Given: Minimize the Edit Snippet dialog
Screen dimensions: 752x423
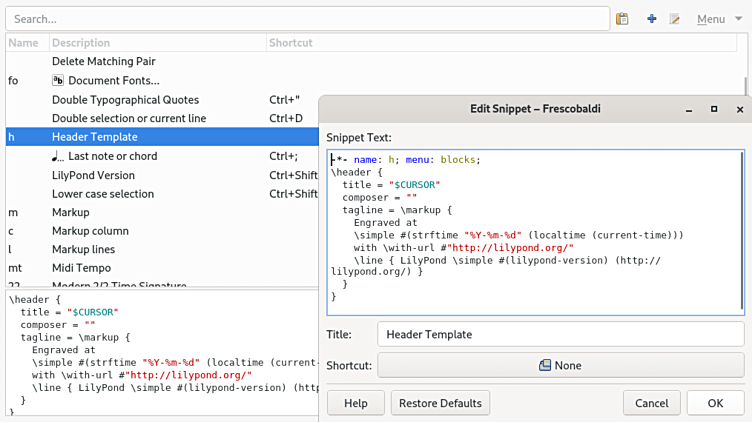Looking at the screenshot, I should (688, 108).
